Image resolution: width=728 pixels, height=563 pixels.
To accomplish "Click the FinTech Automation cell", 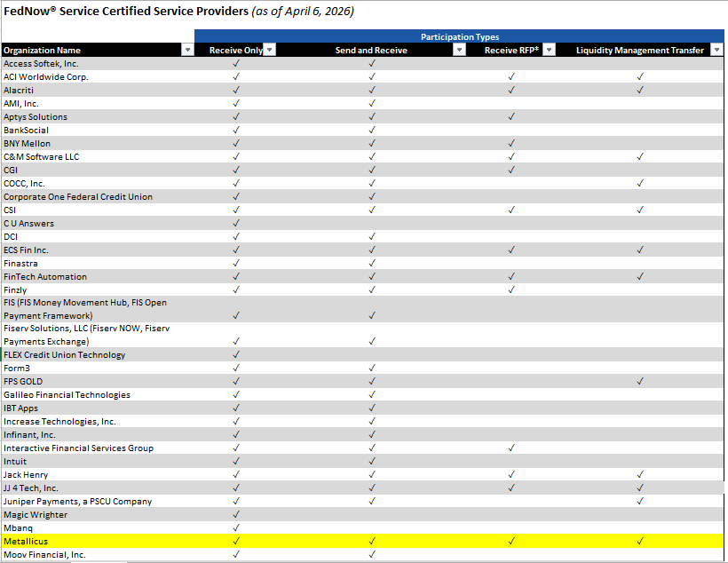I will pos(98,276).
